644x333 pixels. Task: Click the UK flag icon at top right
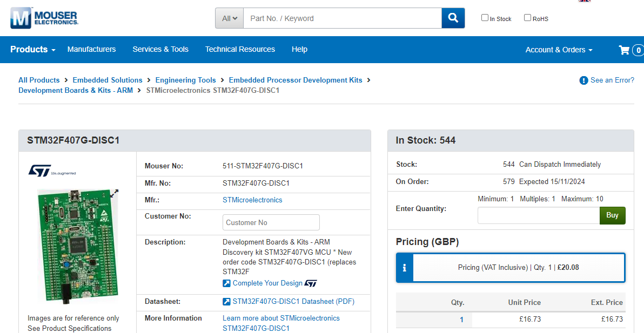(x=584, y=2)
